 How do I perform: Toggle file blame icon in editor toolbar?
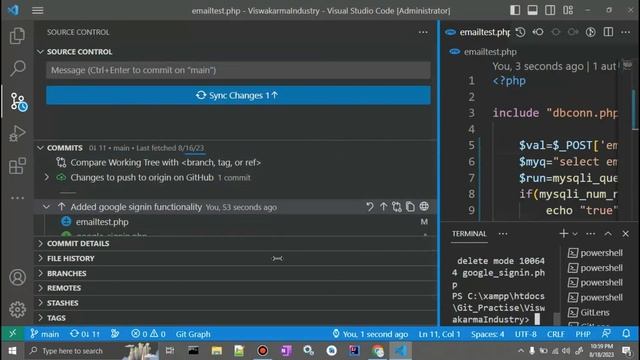click(x=590, y=32)
